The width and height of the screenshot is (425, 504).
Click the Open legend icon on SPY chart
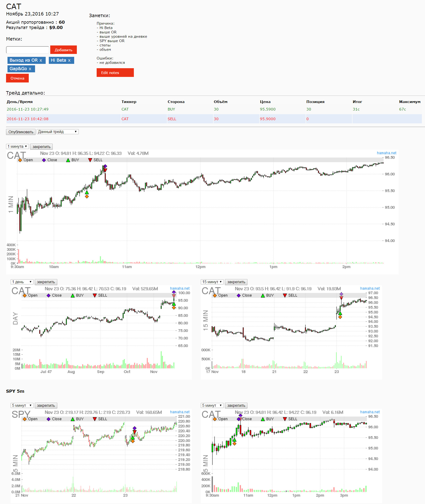25,419
